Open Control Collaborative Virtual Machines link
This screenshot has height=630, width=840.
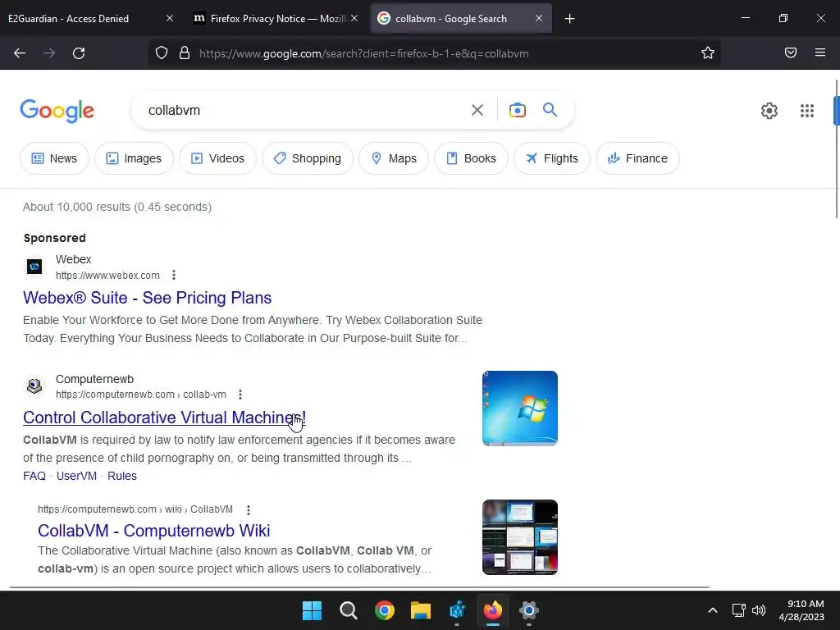click(164, 418)
